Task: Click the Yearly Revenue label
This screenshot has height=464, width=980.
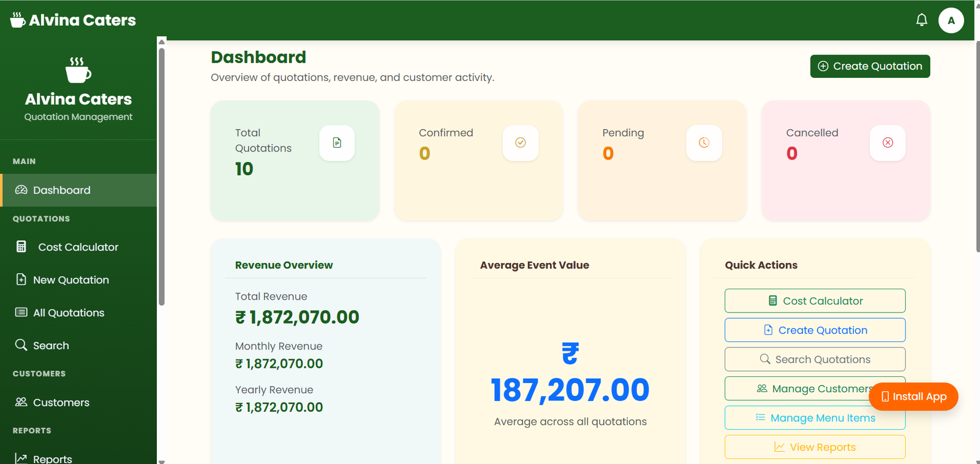Action: pos(274,390)
